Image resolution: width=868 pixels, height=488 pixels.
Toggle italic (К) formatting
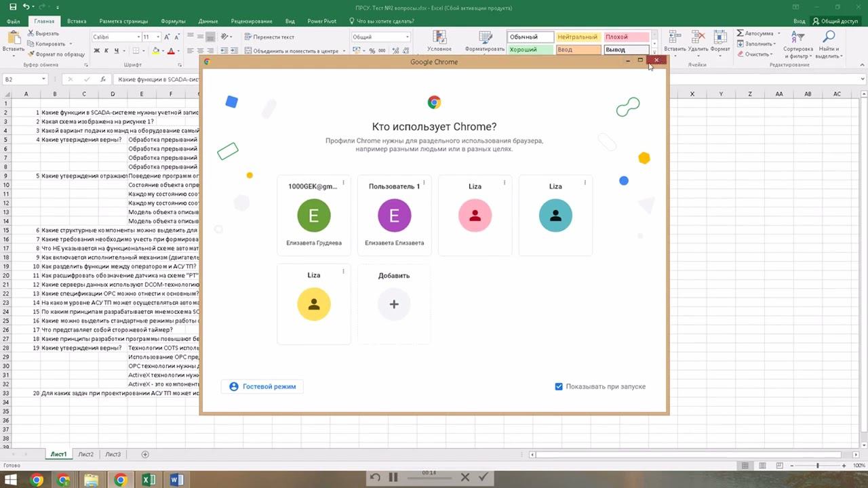point(106,51)
